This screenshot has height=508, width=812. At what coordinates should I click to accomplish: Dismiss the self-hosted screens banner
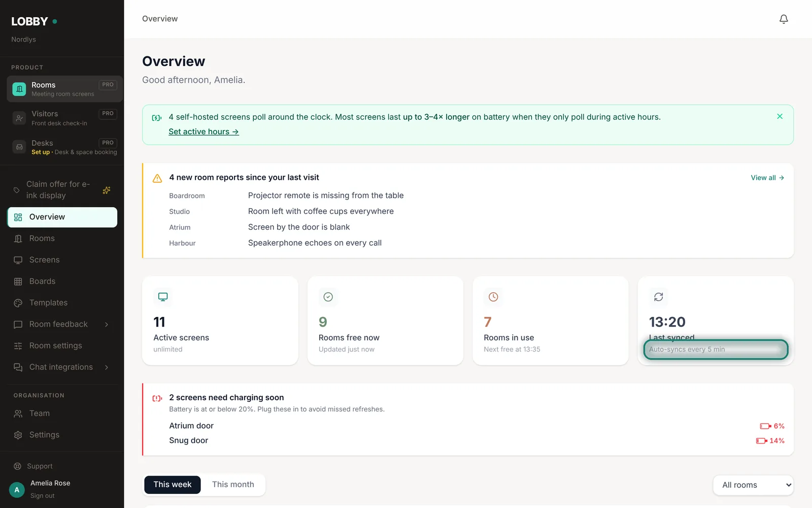pos(780,116)
